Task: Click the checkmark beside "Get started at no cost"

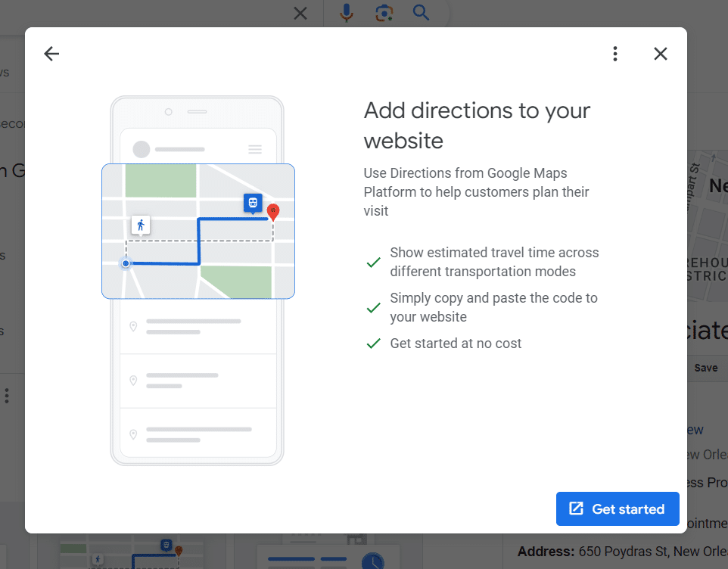Action: pyautogui.click(x=373, y=344)
